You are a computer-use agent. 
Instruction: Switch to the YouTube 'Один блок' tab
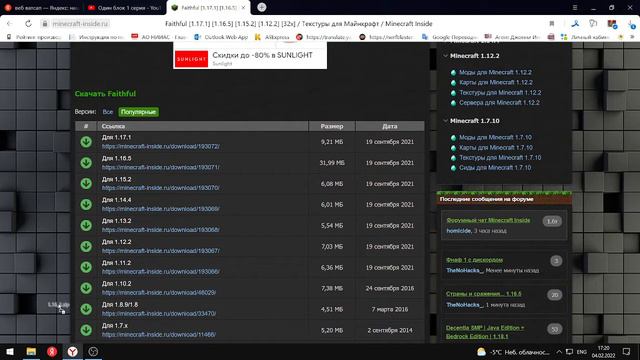pyautogui.click(x=124, y=7)
